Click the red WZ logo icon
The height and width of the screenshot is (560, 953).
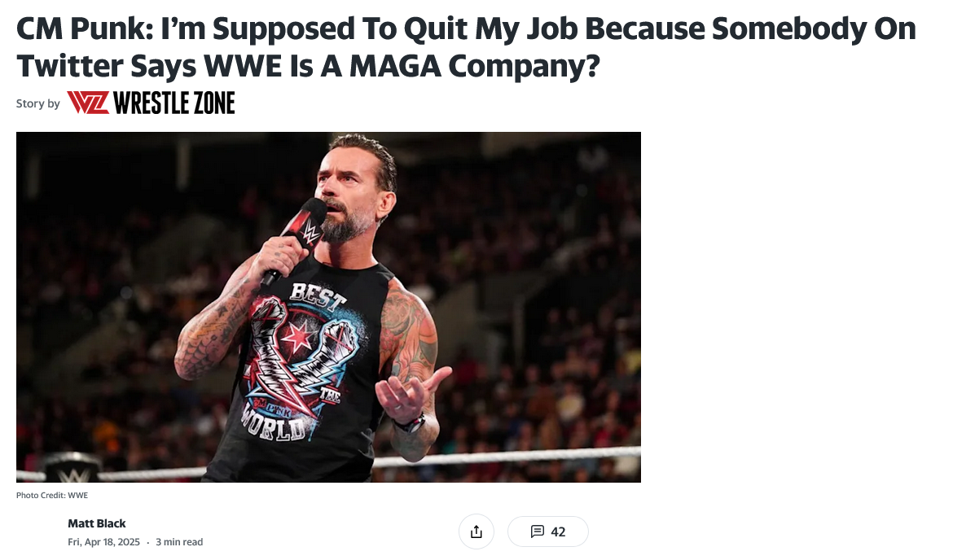click(x=87, y=103)
